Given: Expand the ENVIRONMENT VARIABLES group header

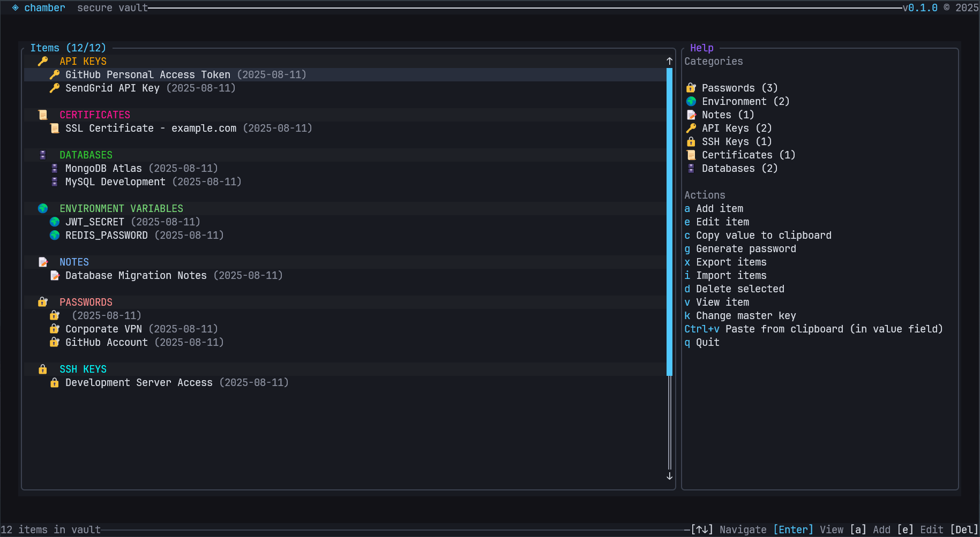Looking at the screenshot, I should pyautogui.click(x=121, y=209).
